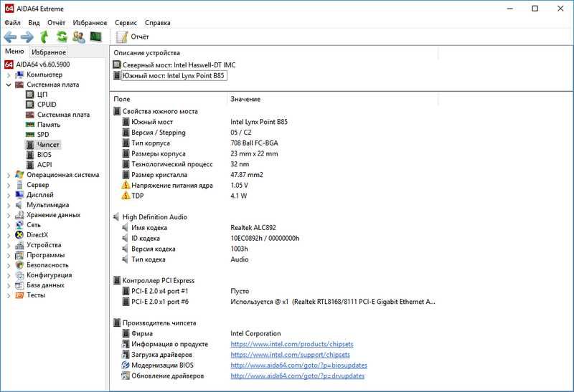Select the База данных tree item

[45, 285]
